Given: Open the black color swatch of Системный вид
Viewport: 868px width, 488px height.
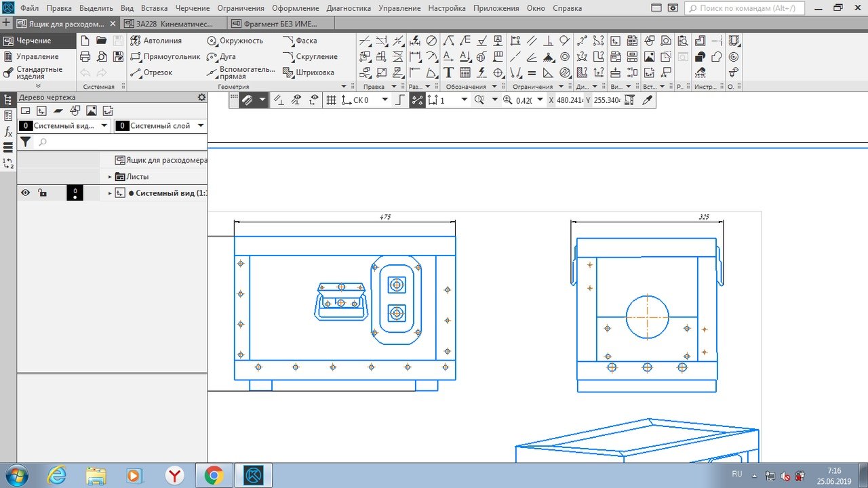Looking at the screenshot, I should pyautogui.click(x=75, y=193).
